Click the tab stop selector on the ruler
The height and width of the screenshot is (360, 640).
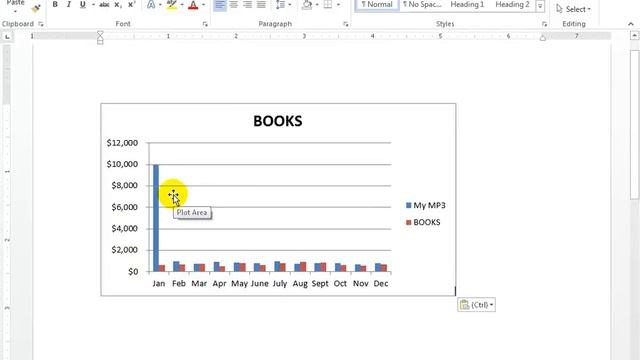7,37
